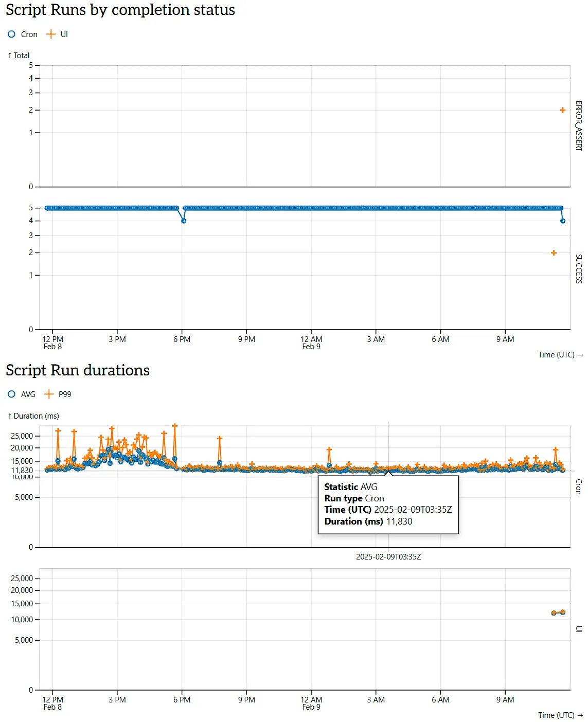
Task: Click the tooltip time '2025-02-09T03:35Z' line
Action: [388, 510]
